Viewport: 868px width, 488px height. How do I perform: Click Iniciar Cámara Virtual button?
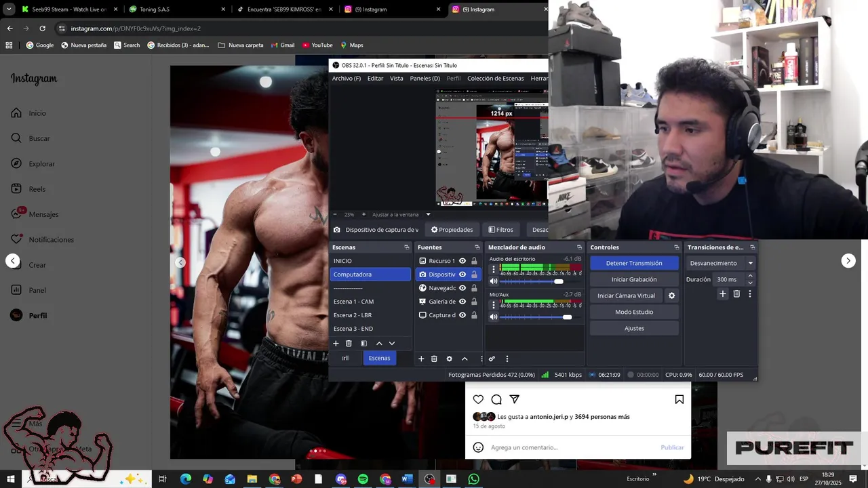pos(626,296)
